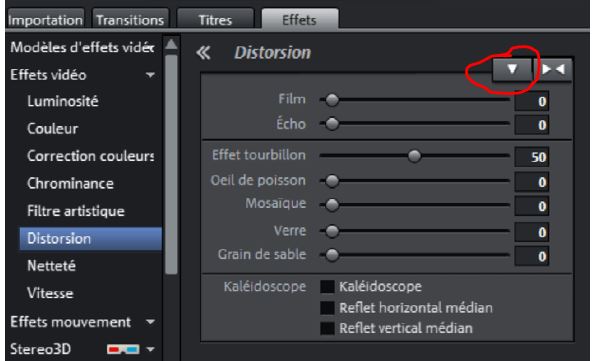Open the circled down-triangle preset menu button
This screenshot has height=361, width=604.
512,69
